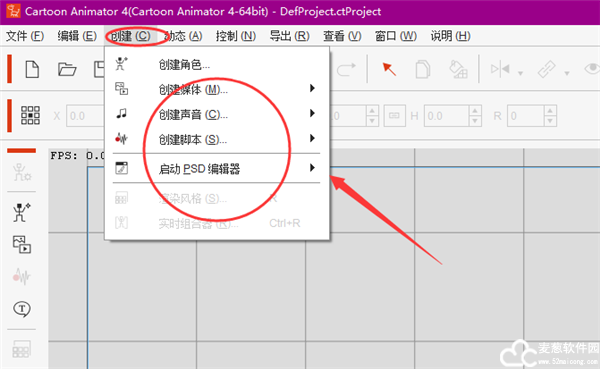The width and height of the screenshot is (600, 369).
Task: Click the H height input field
Action: [x=446, y=116]
